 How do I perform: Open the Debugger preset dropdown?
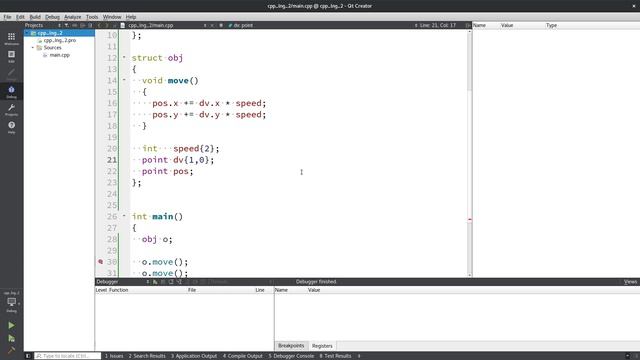pos(123,282)
